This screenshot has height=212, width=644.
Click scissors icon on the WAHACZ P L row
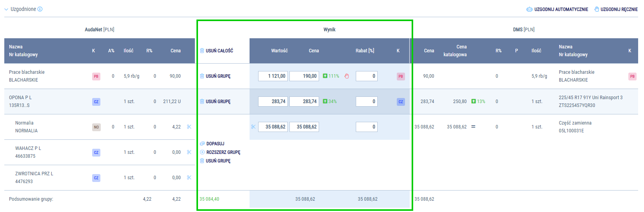click(x=189, y=152)
